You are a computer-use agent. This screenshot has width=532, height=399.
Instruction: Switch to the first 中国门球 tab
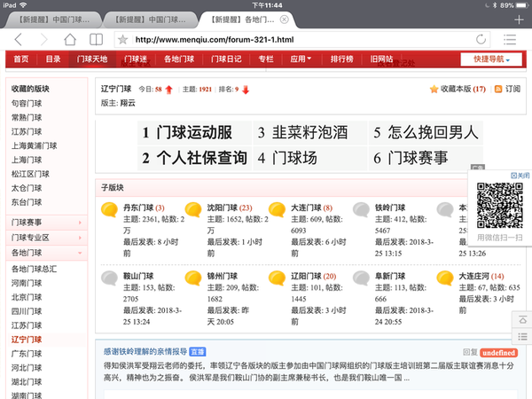(54, 20)
